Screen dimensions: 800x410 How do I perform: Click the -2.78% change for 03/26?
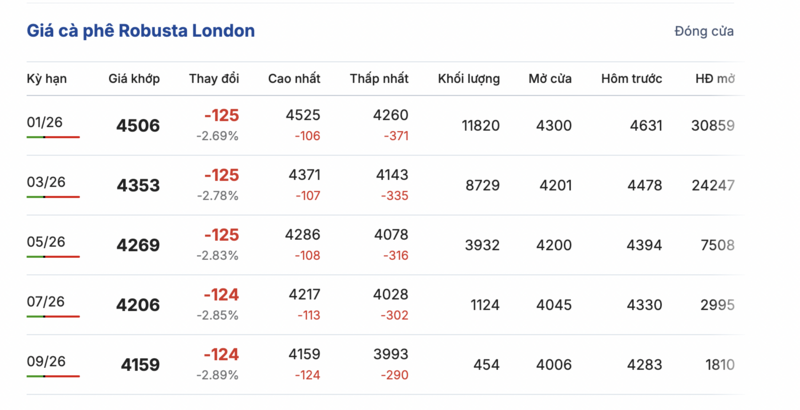click(217, 195)
